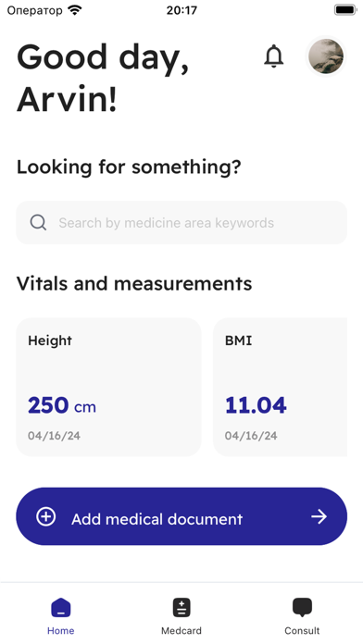Image resolution: width=363 pixels, height=644 pixels.
Task: Open the profile avatar picture
Action: tap(326, 56)
